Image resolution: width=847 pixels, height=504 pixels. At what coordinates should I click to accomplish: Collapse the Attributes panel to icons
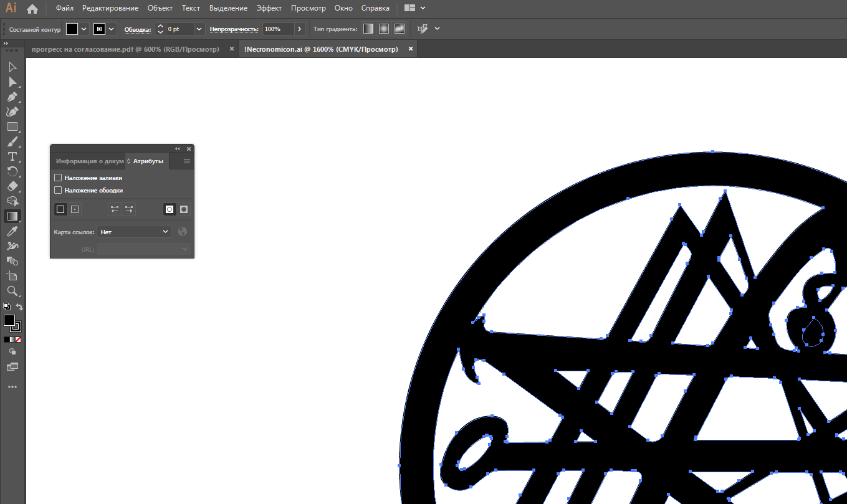178,149
